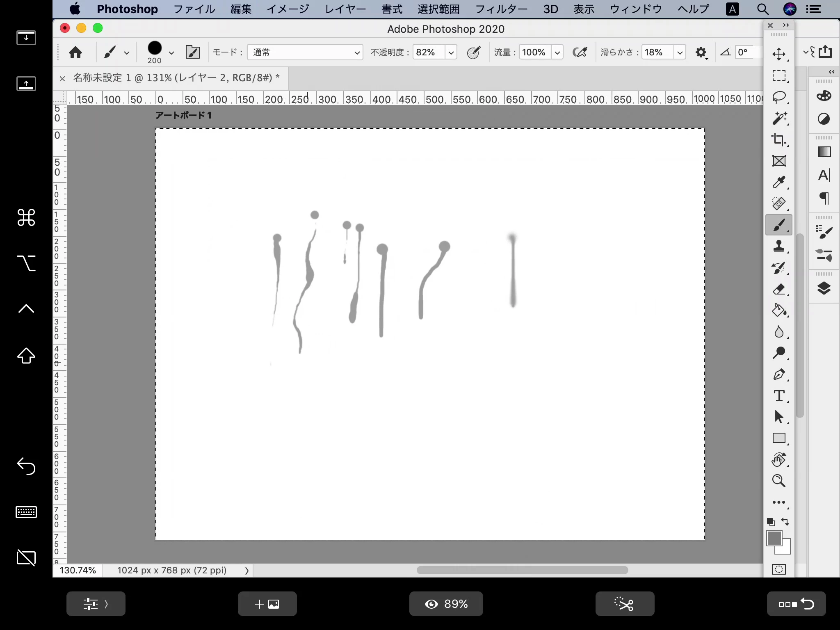Enable airbrush build-up effects
Image resolution: width=840 pixels, height=630 pixels.
point(580,52)
